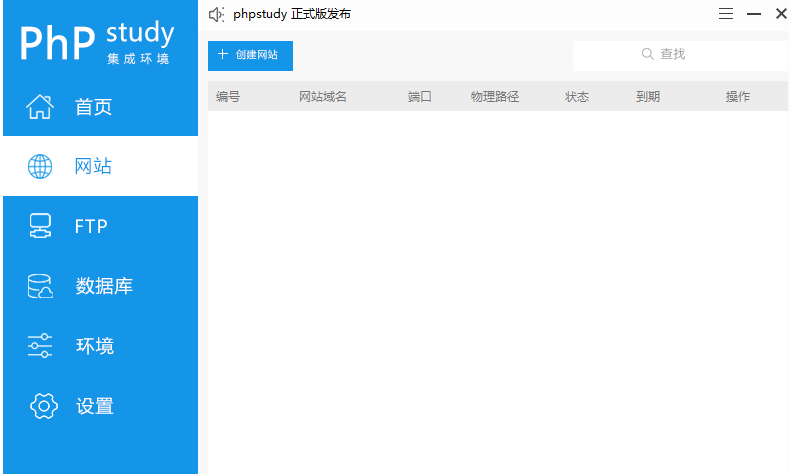
Task: Click the gear icon for 设置
Action: [44, 406]
